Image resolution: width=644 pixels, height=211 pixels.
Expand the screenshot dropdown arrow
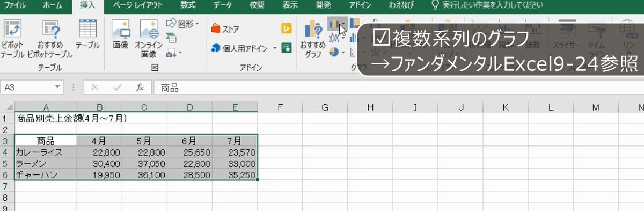(180, 53)
